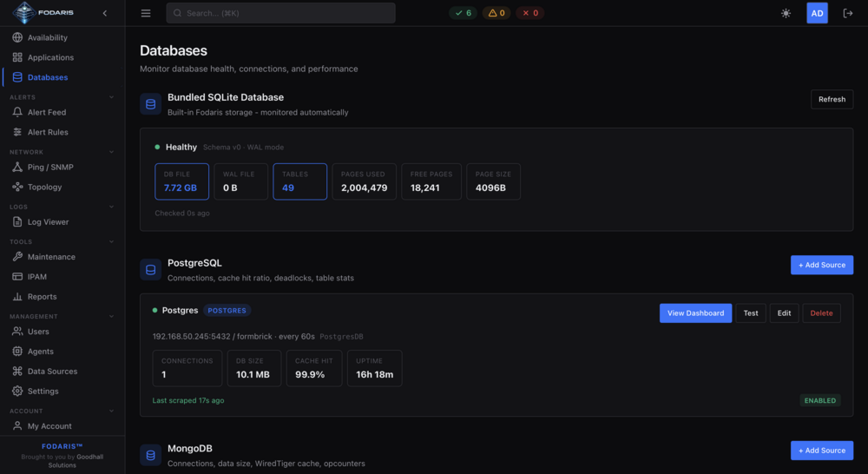Click the yellow warning count badge

point(496,13)
